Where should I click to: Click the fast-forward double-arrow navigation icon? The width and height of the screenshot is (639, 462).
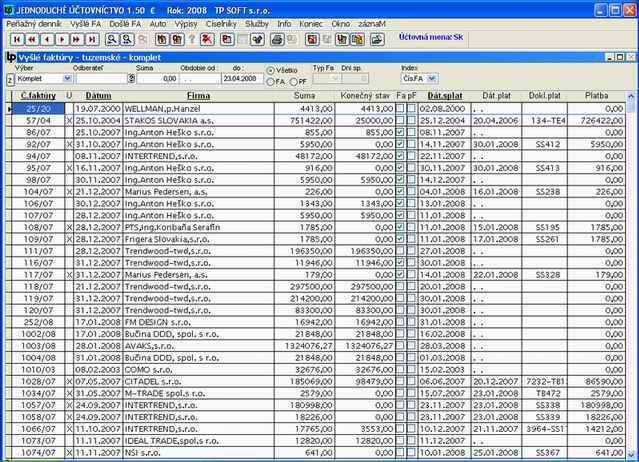pyautogui.click(x=77, y=40)
